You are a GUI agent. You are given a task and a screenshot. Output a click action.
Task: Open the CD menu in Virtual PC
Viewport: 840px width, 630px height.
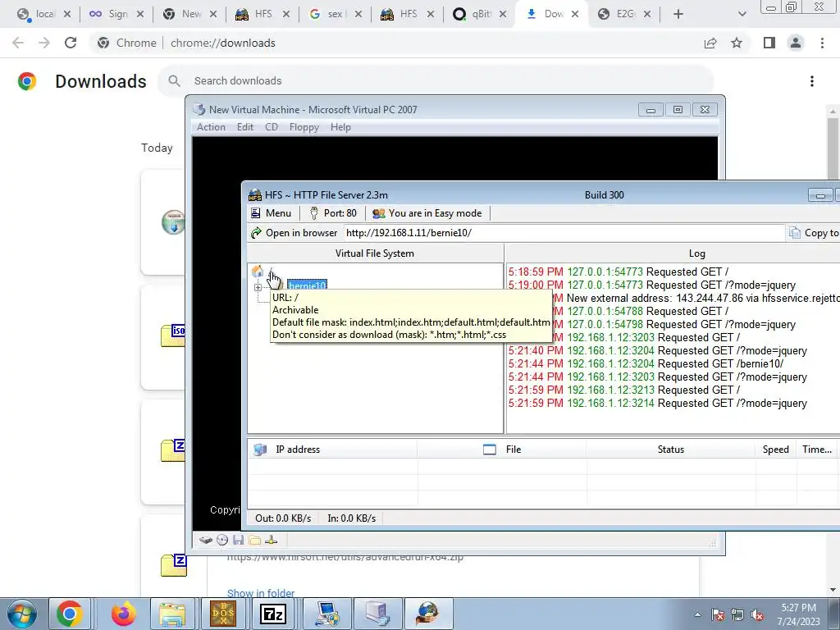click(x=272, y=127)
